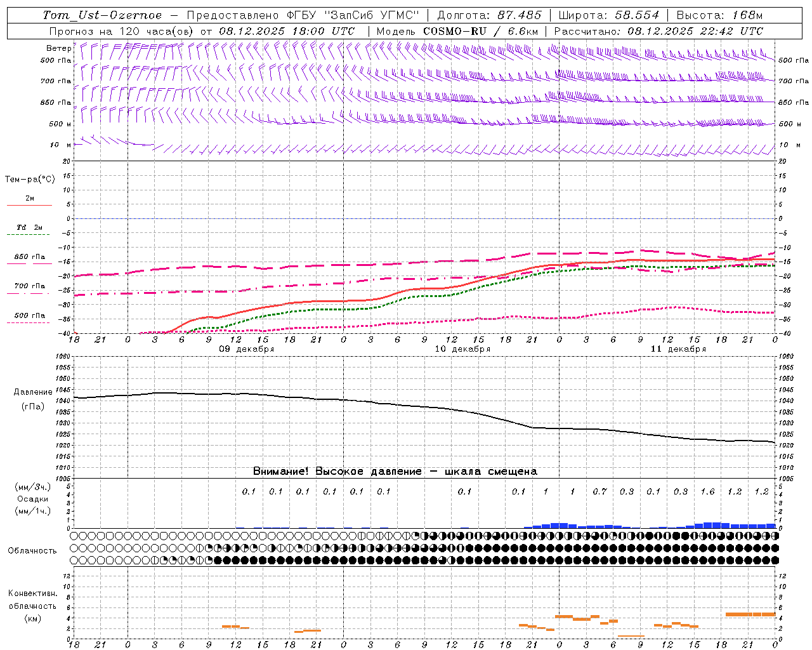Click the '850 гПа' temperature legend entry
Image resolution: width=812 pixels, height=650 pixels.
click(x=29, y=257)
